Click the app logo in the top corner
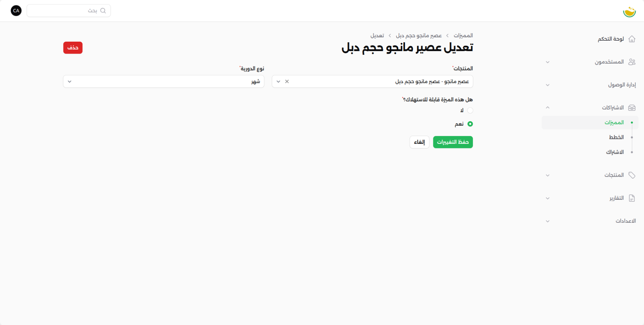 coord(629,11)
